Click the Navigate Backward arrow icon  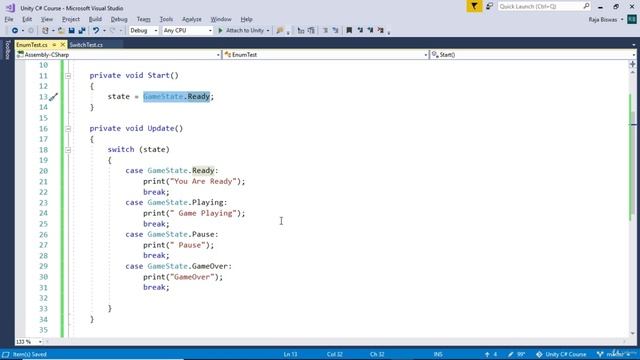[x=15, y=31]
